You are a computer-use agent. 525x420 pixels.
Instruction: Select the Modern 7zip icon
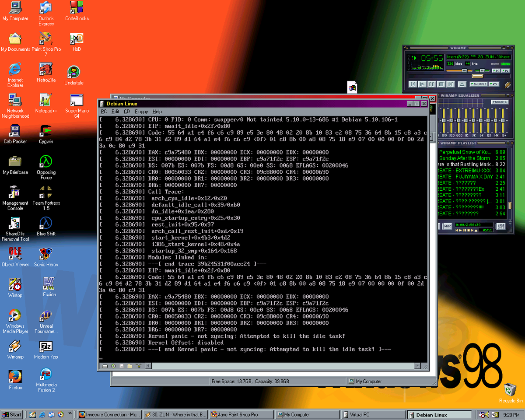tap(46, 349)
